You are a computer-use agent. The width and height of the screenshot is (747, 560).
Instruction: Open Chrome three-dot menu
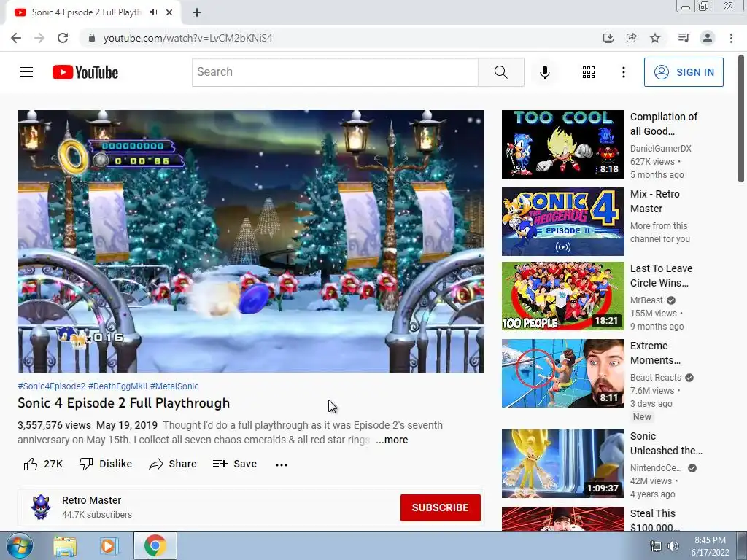click(731, 38)
